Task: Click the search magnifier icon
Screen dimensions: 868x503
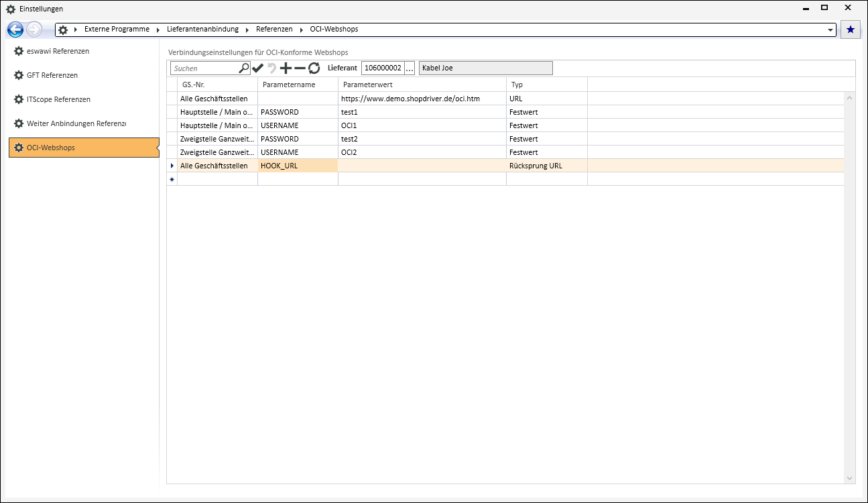Action: coord(244,68)
